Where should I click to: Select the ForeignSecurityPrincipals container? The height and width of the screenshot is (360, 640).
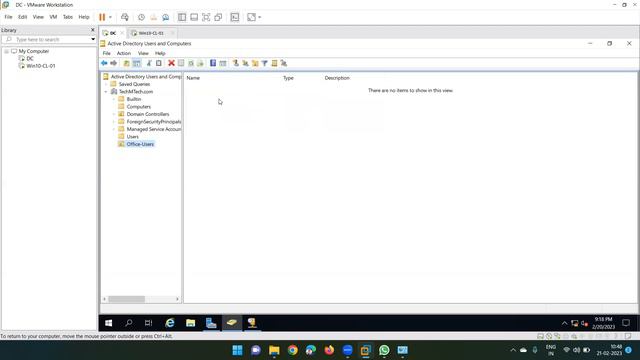tap(153, 122)
